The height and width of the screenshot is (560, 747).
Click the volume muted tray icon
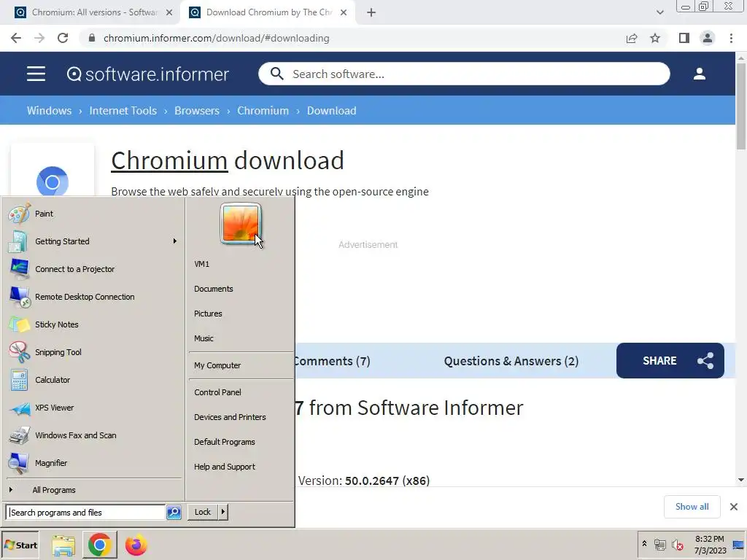678,545
